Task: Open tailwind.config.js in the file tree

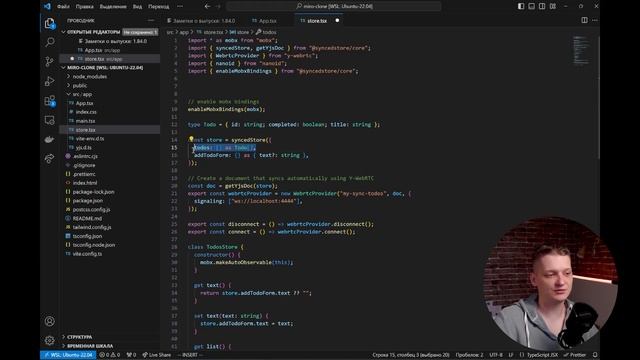Action: point(92,227)
